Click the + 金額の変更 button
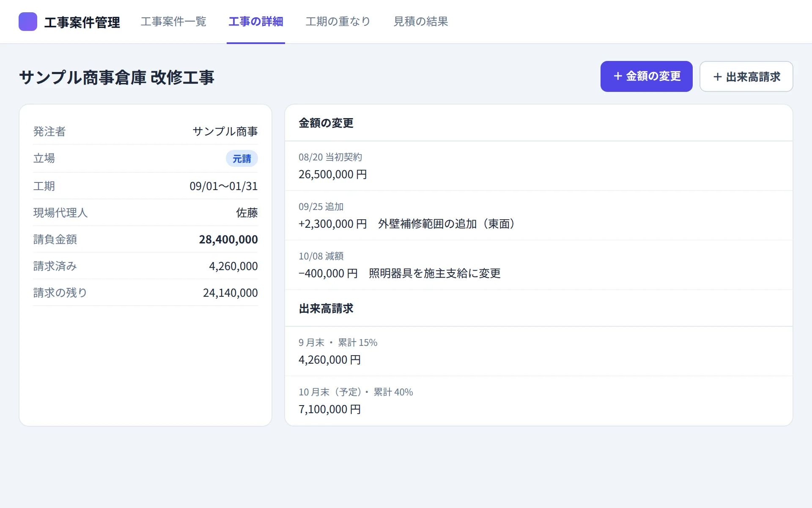812x508 pixels. pyautogui.click(x=646, y=76)
